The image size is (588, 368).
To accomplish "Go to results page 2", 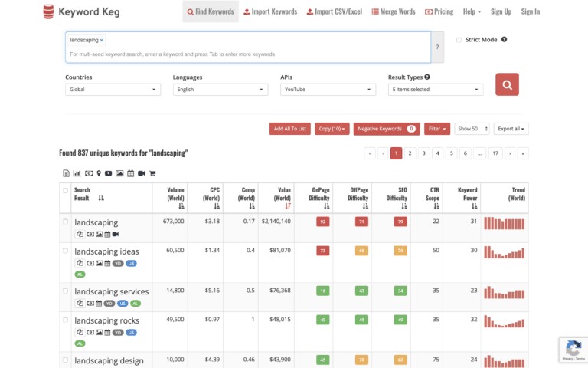I will tap(410, 153).
